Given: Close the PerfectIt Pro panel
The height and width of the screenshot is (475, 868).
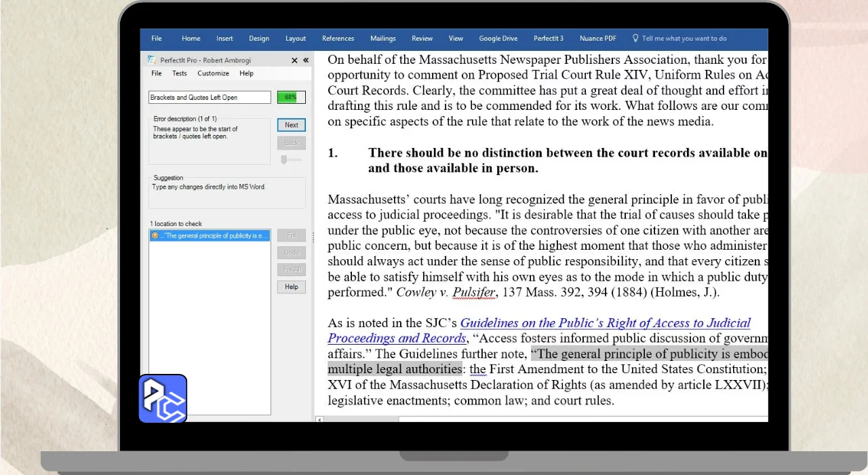Looking at the screenshot, I should tap(294, 60).
